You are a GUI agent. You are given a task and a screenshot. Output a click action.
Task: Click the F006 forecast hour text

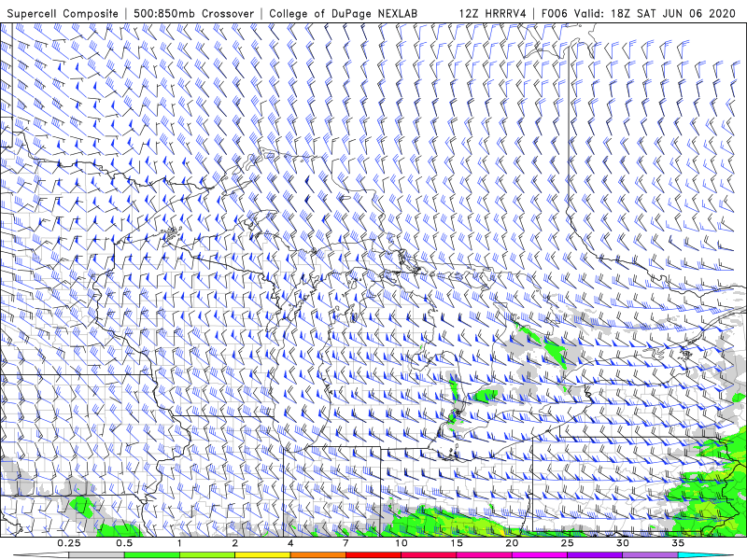point(555,13)
